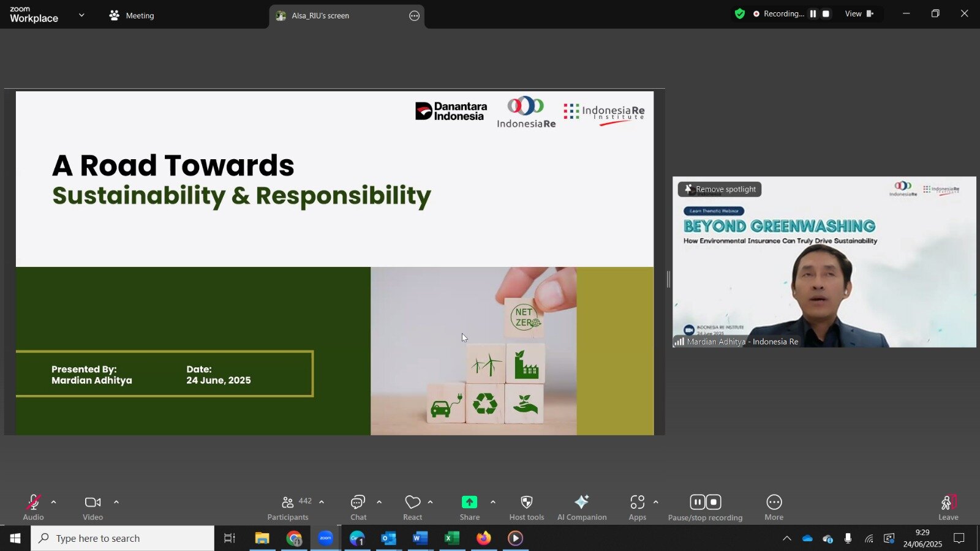This screenshot has height=551, width=980.
Task: Click the microphone tray icon
Action: point(848,539)
